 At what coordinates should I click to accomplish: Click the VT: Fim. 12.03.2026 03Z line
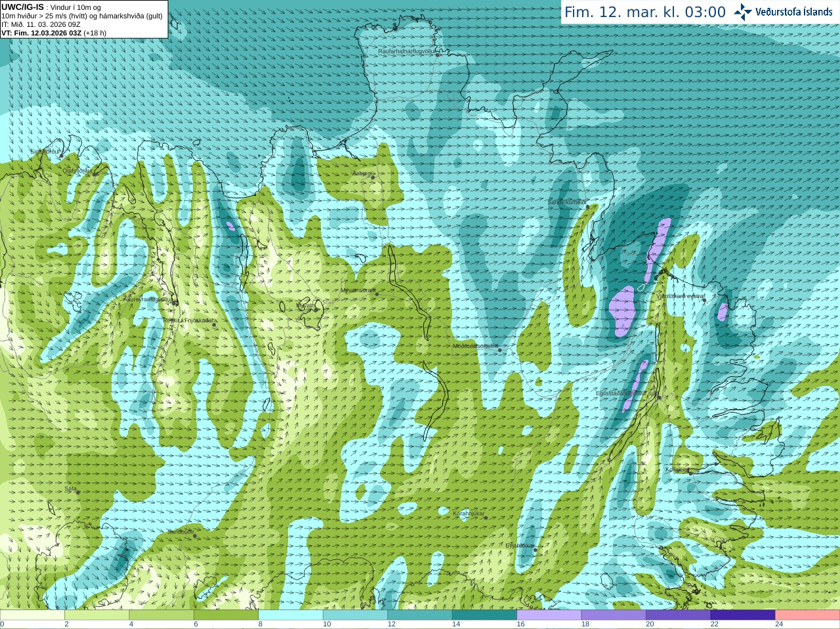(54, 33)
